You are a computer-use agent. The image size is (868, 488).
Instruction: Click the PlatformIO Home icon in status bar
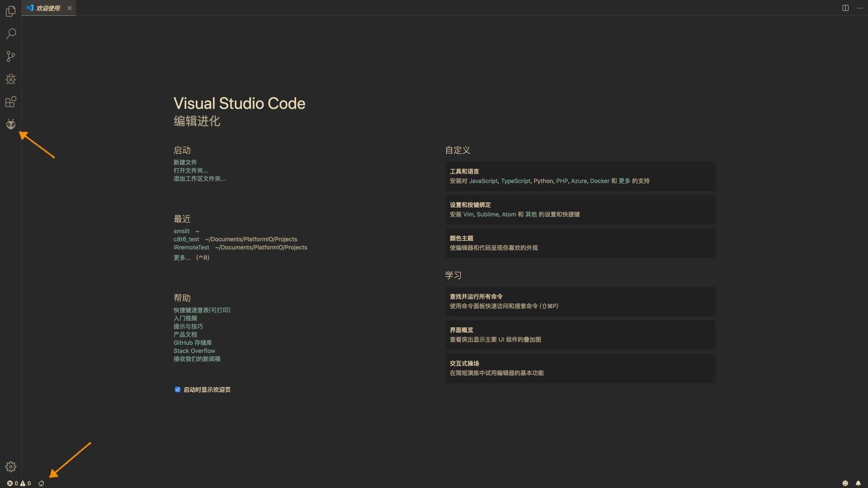pyautogui.click(x=41, y=483)
